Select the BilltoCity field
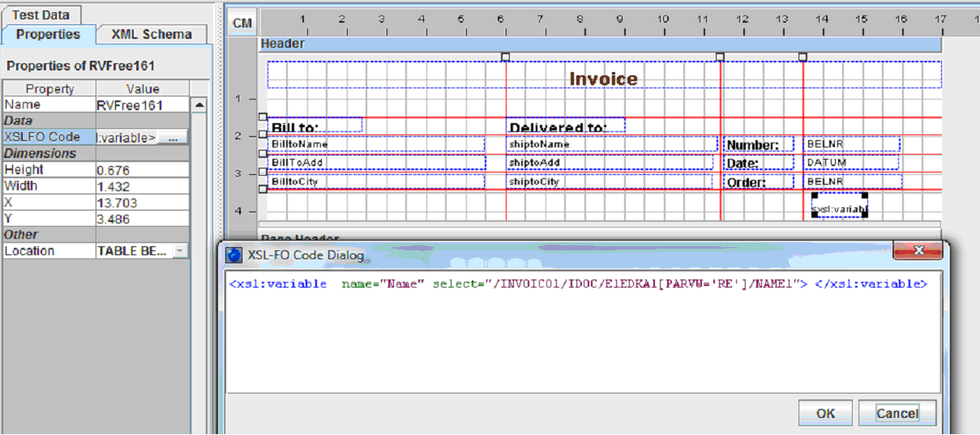The width and height of the screenshot is (980, 435). pyautogui.click(x=376, y=181)
